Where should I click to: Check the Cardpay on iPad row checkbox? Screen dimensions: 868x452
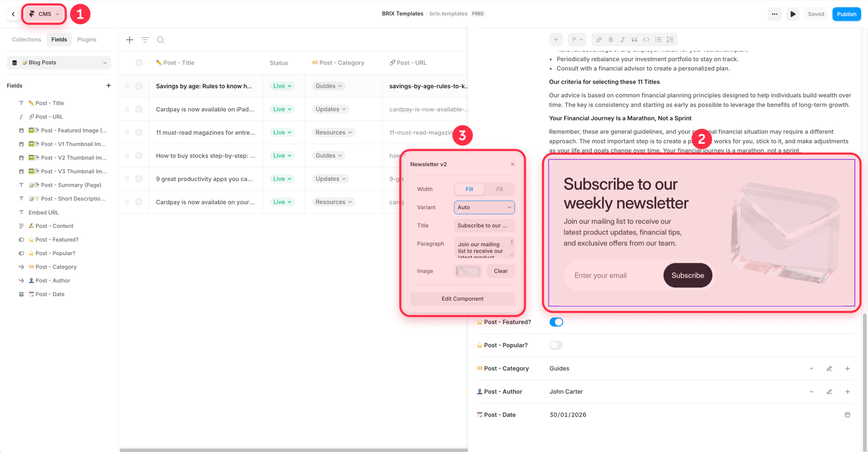139,109
